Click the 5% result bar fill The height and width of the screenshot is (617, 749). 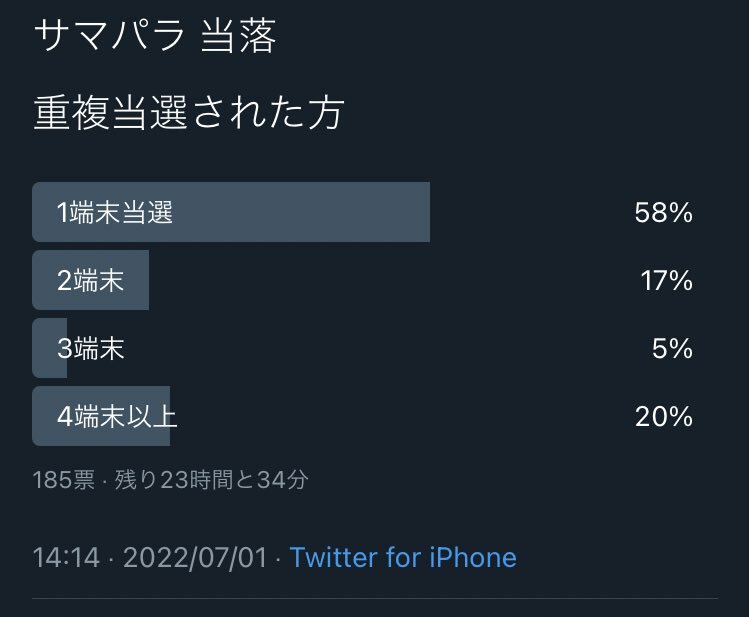49,348
